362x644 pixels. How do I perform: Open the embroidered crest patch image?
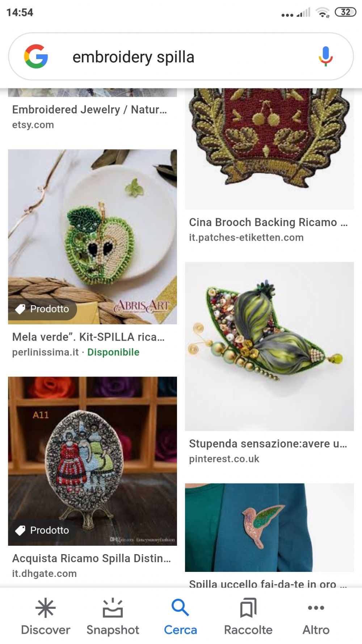(269, 149)
